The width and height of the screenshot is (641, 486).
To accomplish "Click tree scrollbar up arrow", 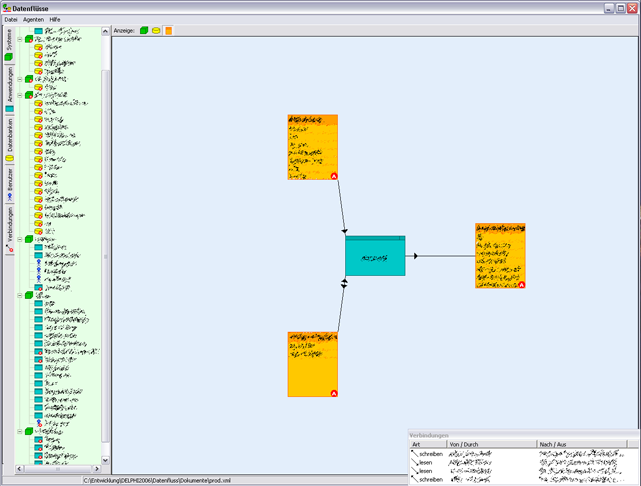I will (x=105, y=31).
